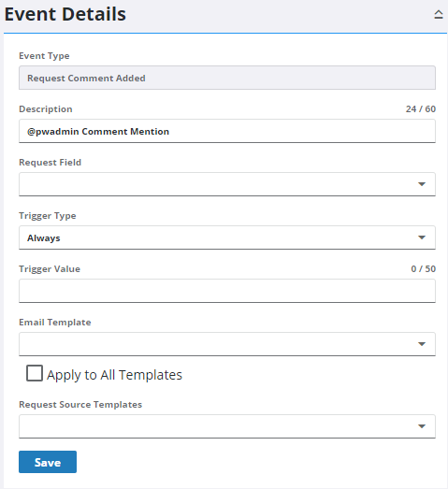Click the disabled 'Request Comment Added' Event Type field

click(x=227, y=78)
